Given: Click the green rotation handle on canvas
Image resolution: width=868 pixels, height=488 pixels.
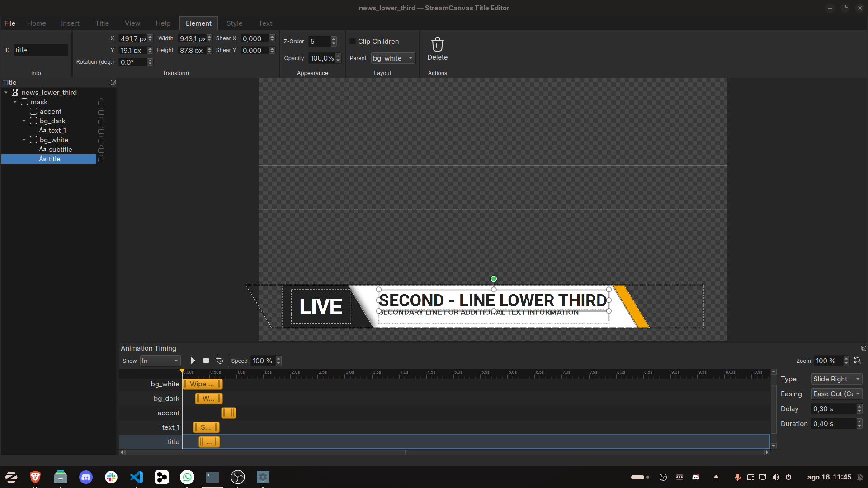Looking at the screenshot, I should pos(494,279).
